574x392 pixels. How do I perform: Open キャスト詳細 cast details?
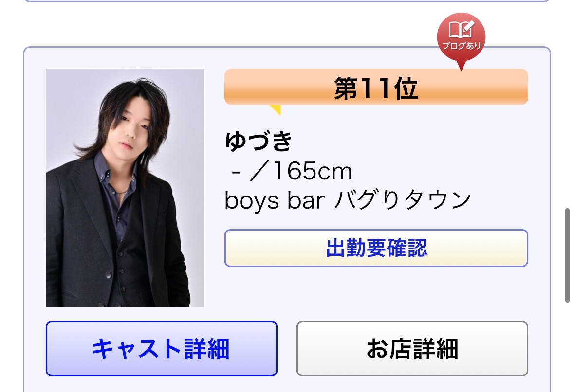pos(162,349)
